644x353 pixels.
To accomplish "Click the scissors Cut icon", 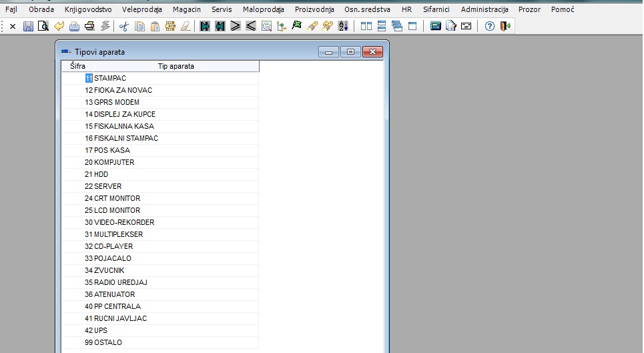I will pos(123,27).
